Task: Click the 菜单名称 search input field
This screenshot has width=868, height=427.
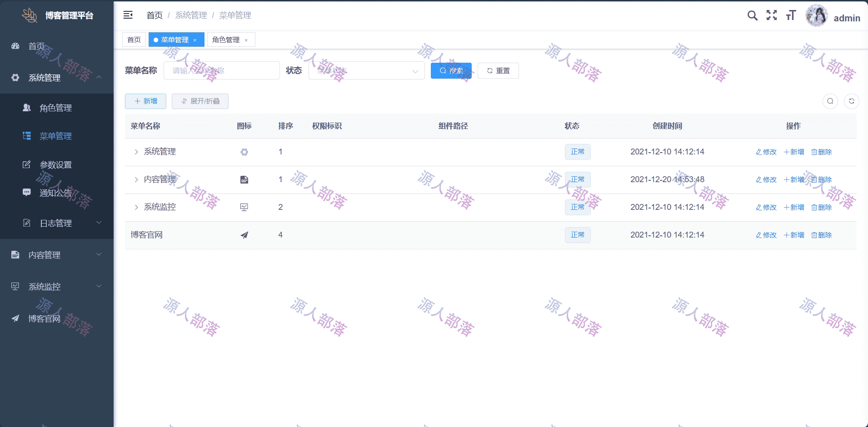Action: [222, 70]
